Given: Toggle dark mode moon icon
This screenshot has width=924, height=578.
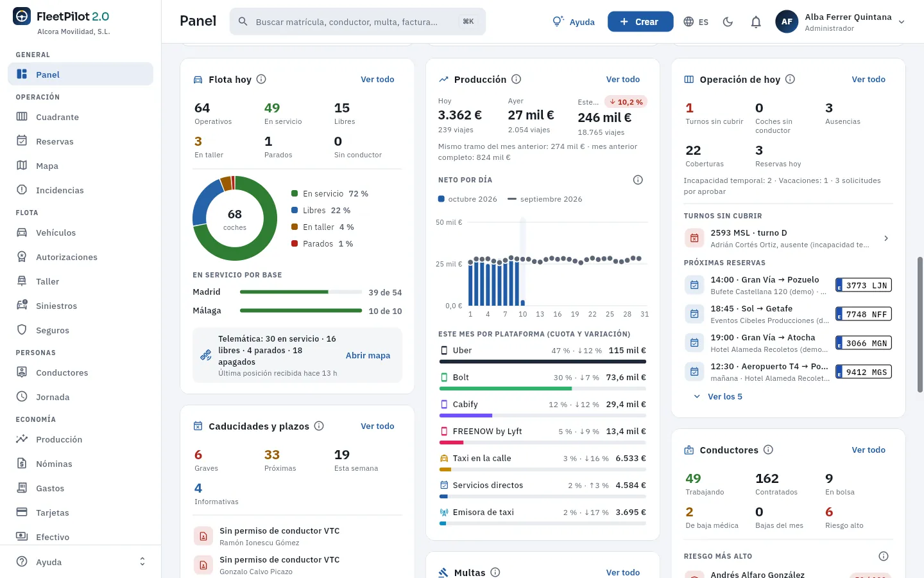Looking at the screenshot, I should click(728, 22).
